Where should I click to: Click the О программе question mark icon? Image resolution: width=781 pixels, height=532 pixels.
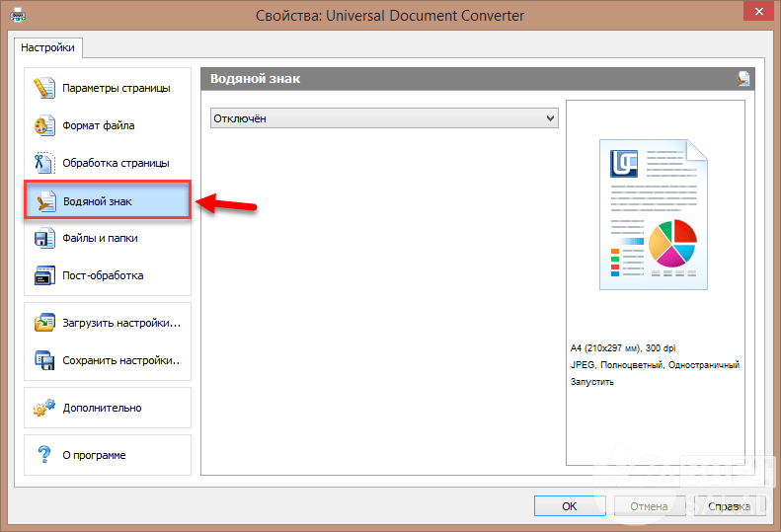pyautogui.click(x=44, y=455)
